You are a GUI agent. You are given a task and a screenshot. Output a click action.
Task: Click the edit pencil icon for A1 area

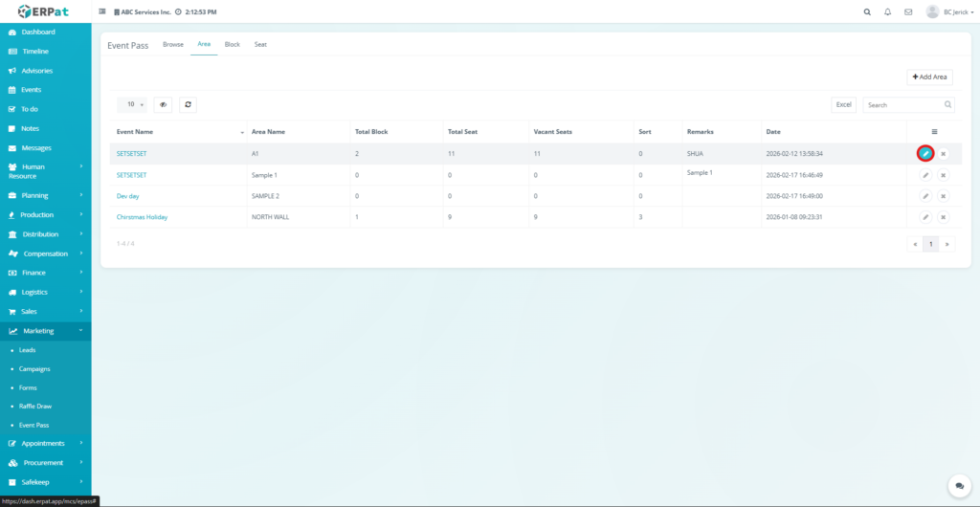(924, 153)
